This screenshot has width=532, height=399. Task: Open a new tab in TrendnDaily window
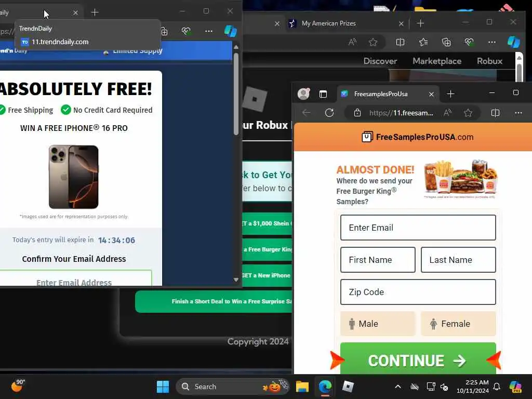95,12
